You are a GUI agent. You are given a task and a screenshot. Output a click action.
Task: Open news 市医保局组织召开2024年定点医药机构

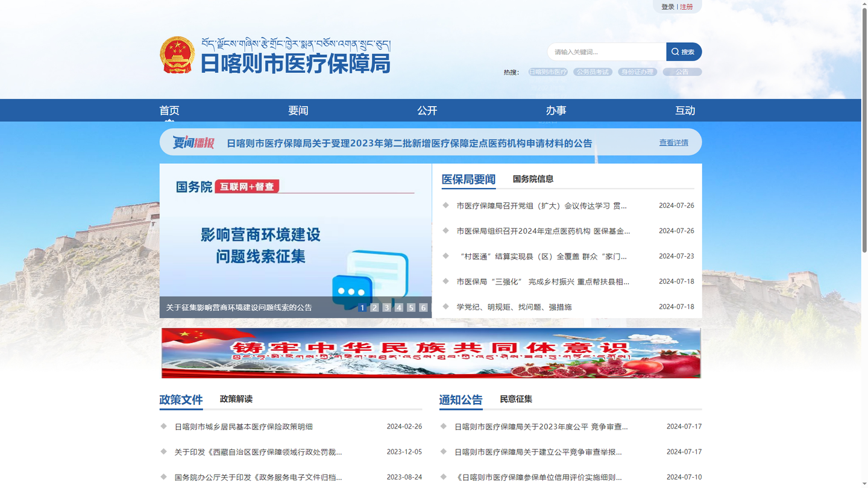543,231
